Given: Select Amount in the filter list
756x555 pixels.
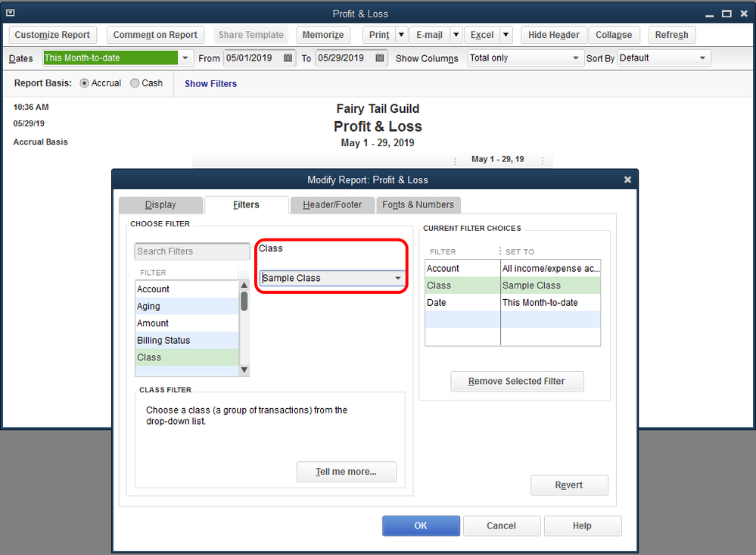Looking at the screenshot, I should [x=187, y=323].
